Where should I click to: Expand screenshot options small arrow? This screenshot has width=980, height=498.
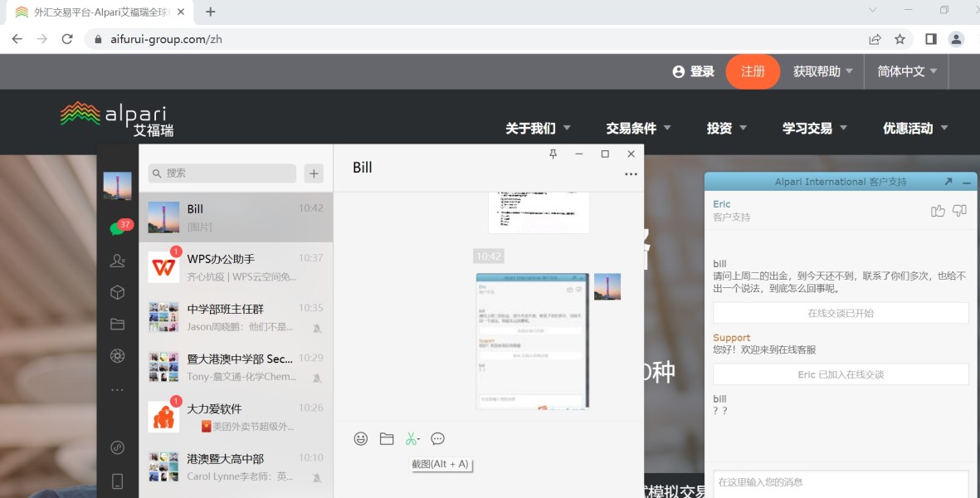coord(419,439)
